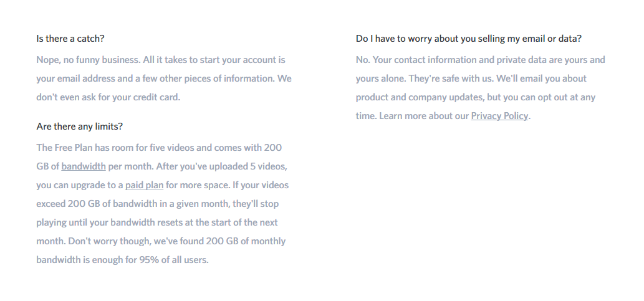Open the "paid plan" link

[144, 186]
